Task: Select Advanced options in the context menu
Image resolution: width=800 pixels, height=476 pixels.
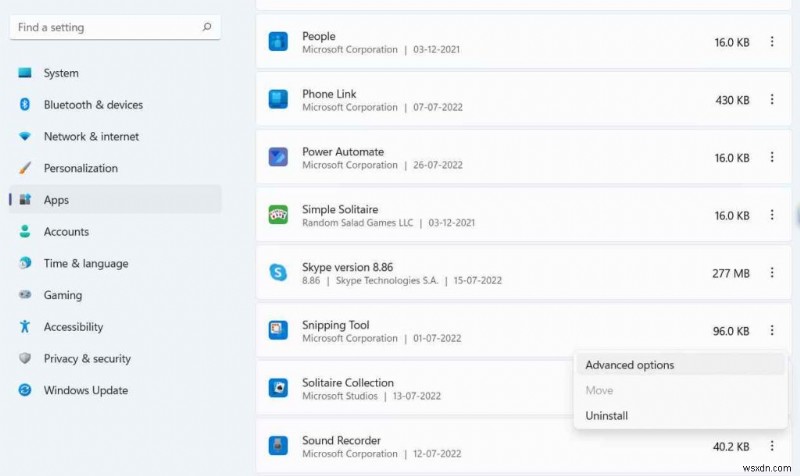Action: point(630,365)
